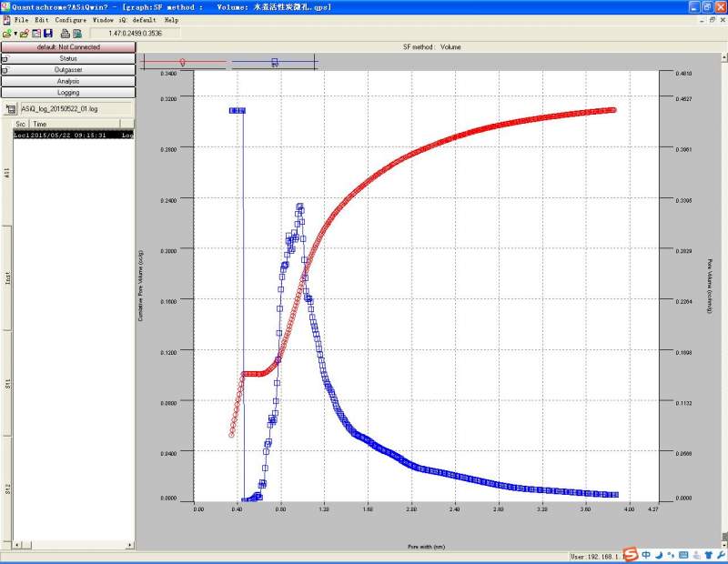Expand the open-file dropdown arrow
The image size is (728, 564).
click(15, 34)
